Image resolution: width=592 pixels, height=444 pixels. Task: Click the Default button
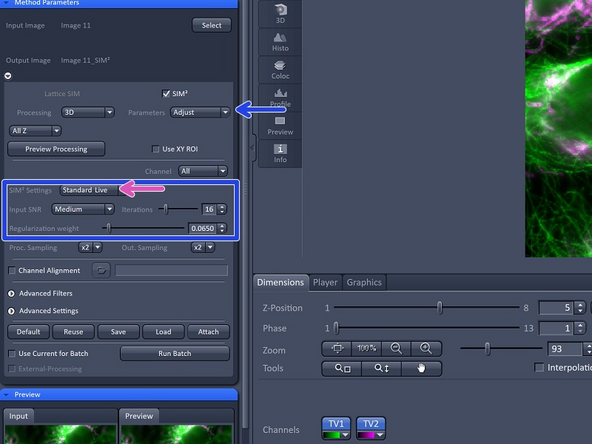tap(28, 332)
